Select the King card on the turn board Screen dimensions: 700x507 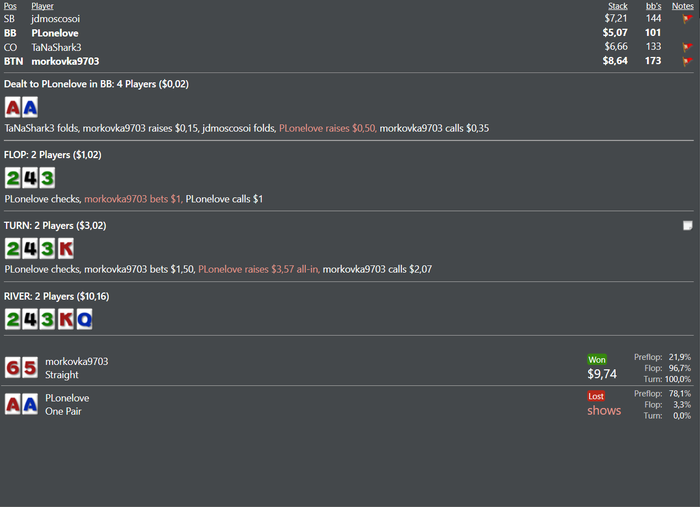pos(66,249)
